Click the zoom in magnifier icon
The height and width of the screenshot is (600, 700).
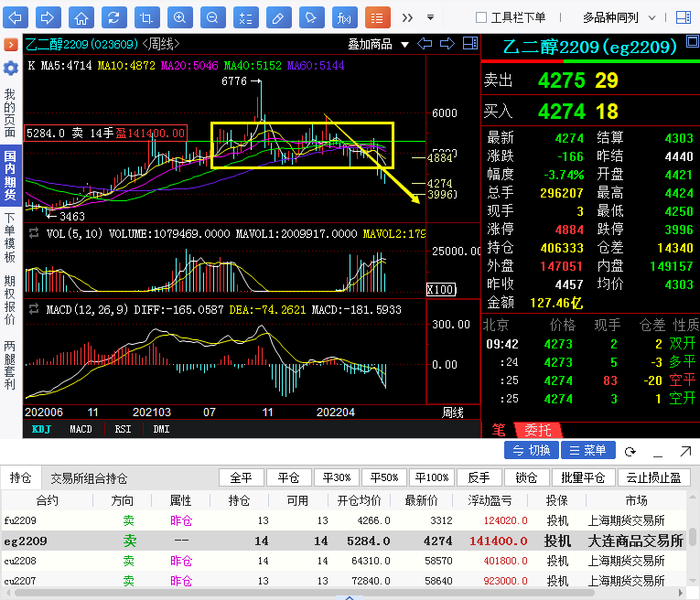(x=179, y=17)
